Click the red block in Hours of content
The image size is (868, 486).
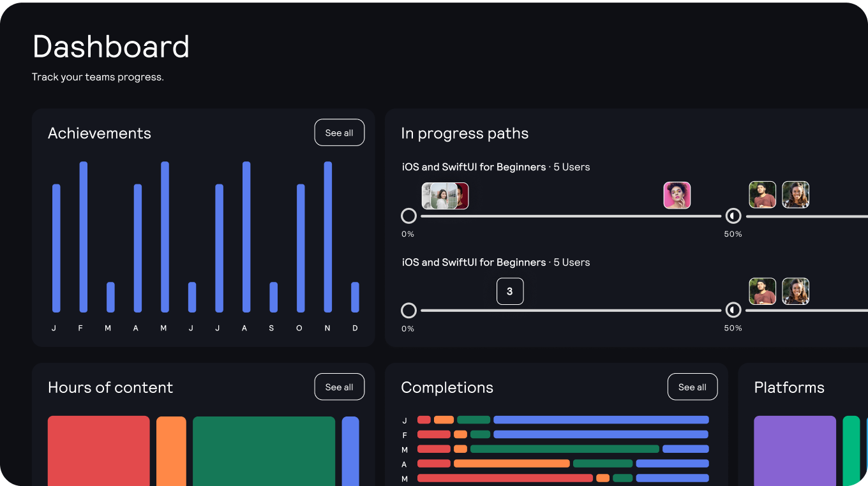98,451
